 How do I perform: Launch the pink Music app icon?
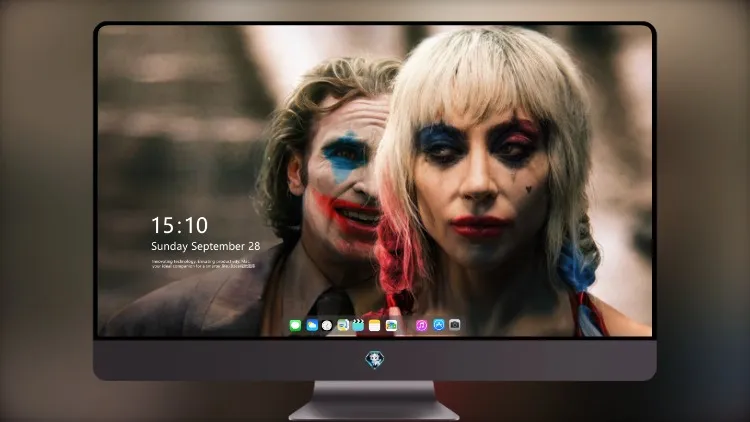click(x=421, y=325)
